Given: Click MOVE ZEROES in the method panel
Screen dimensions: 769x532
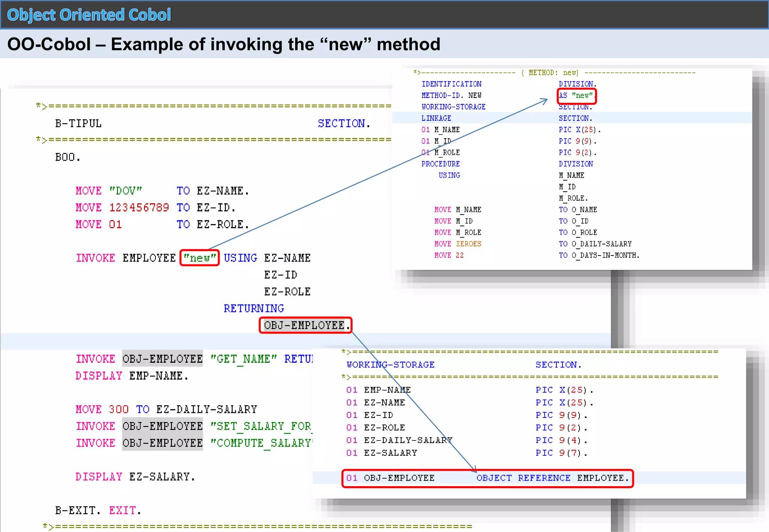Looking at the screenshot, I should (458, 244).
